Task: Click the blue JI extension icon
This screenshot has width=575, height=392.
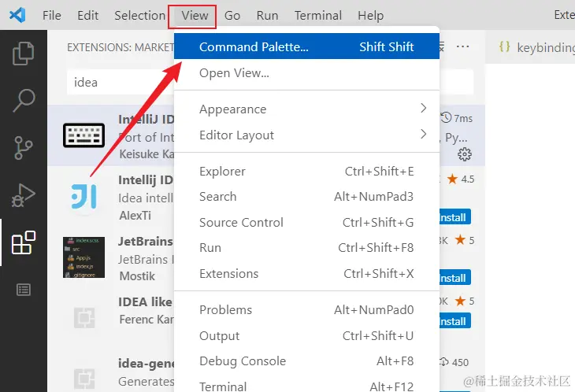Action: [84, 197]
